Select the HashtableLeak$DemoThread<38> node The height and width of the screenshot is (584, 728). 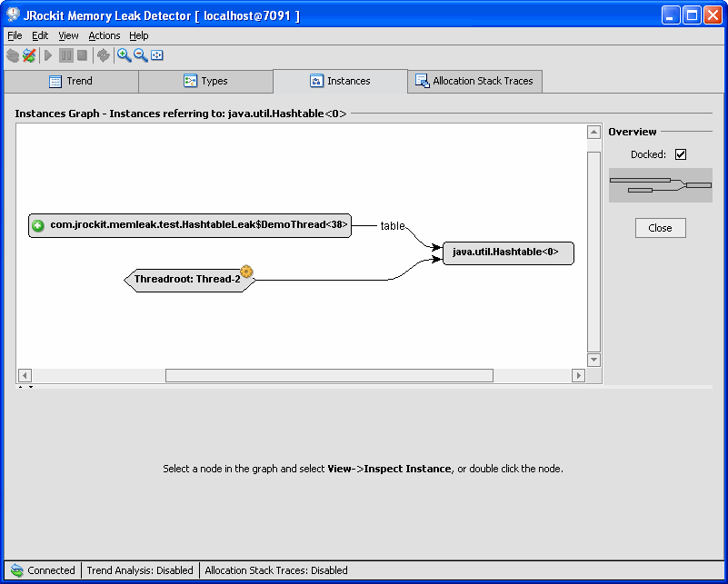(x=190, y=225)
